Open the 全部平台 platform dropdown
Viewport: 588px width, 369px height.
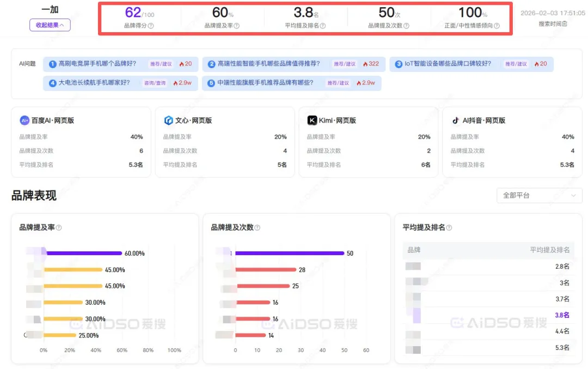(539, 195)
